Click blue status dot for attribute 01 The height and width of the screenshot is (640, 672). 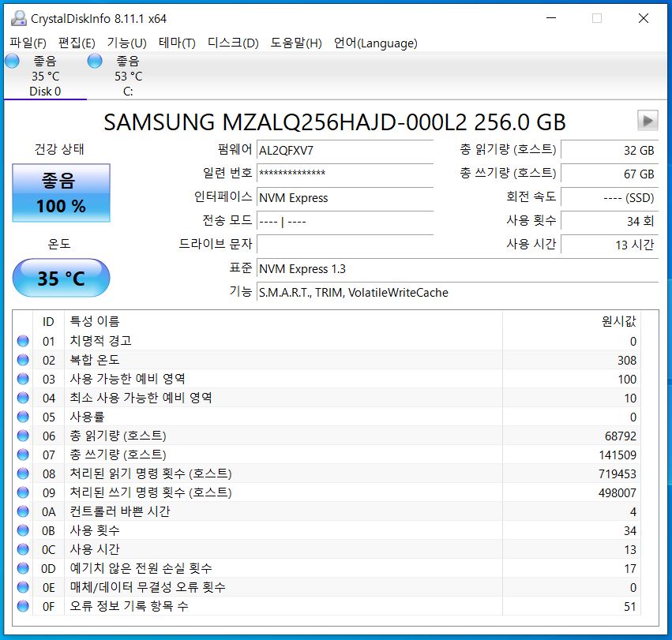click(23, 341)
